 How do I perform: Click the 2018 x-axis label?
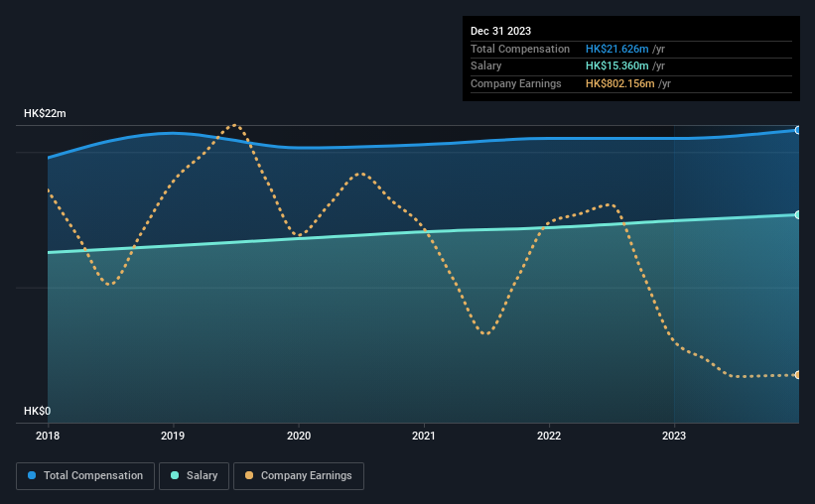click(x=48, y=436)
